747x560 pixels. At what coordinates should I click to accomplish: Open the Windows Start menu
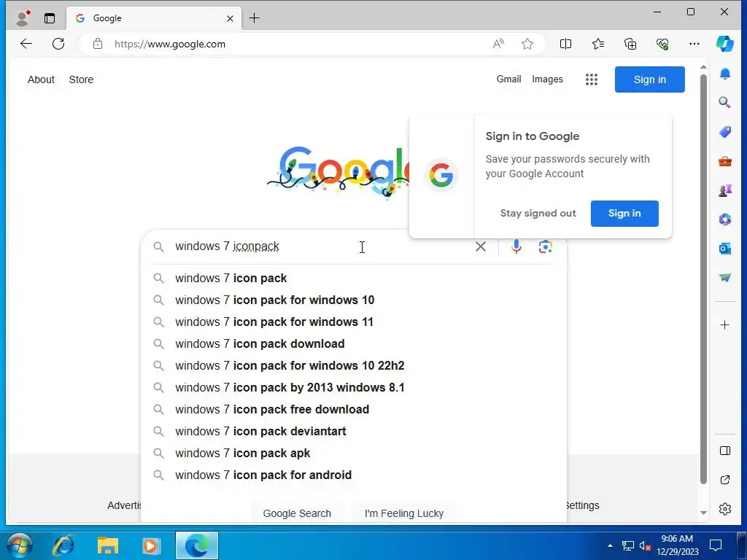pyautogui.click(x=20, y=545)
